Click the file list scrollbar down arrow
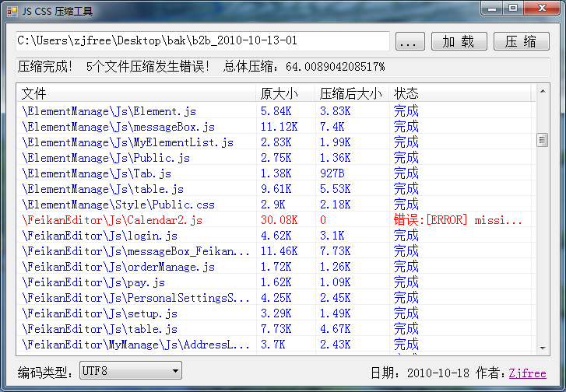This screenshot has height=392, width=566. point(542,348)
